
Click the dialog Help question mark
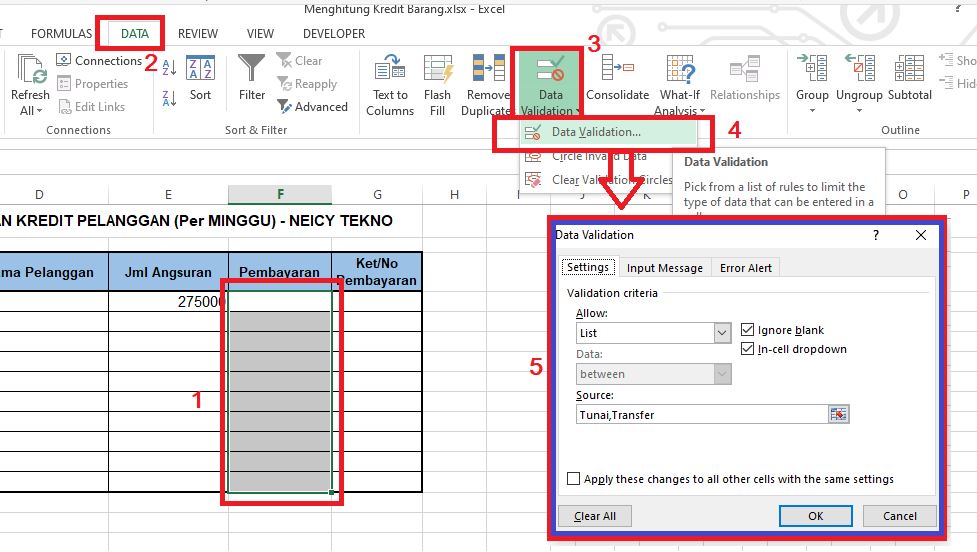point(876,235)
